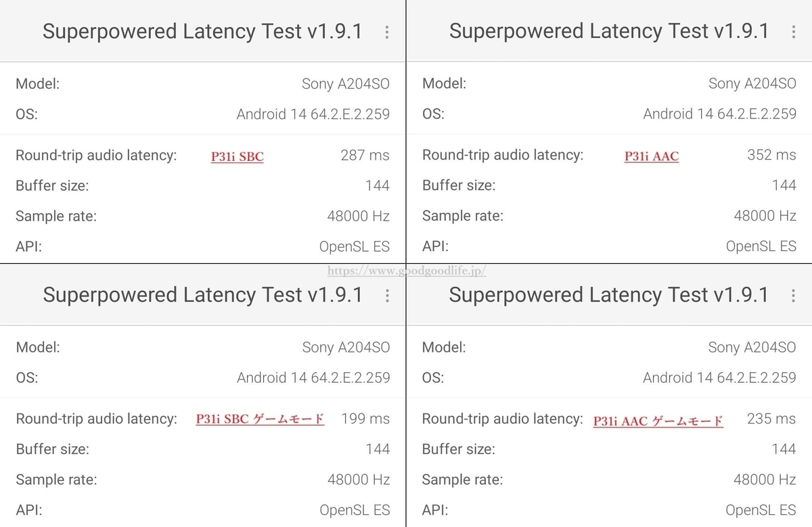Viewport: 812px width, 527px height.
Task: Click the P31i AAC ゲームモード label
Action: (658, 421)
